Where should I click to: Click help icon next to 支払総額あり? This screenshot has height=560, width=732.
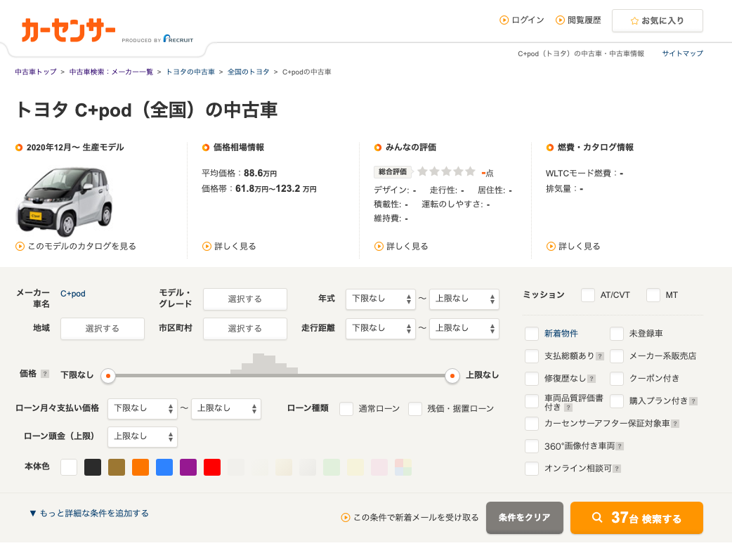pyautogui.click(x=600, y=356)
